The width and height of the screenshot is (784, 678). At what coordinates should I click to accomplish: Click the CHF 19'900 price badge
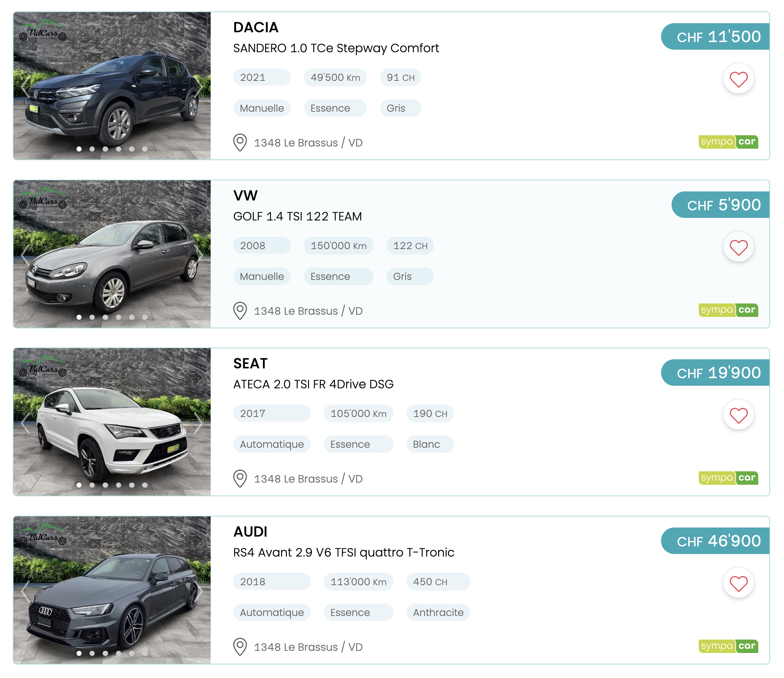715,373
